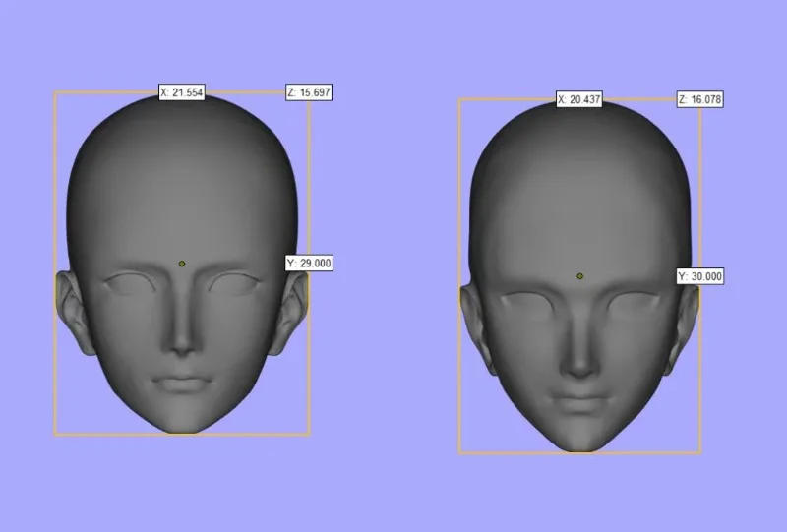Click the X: 20.437 dimension label

(x=579, y=99)
